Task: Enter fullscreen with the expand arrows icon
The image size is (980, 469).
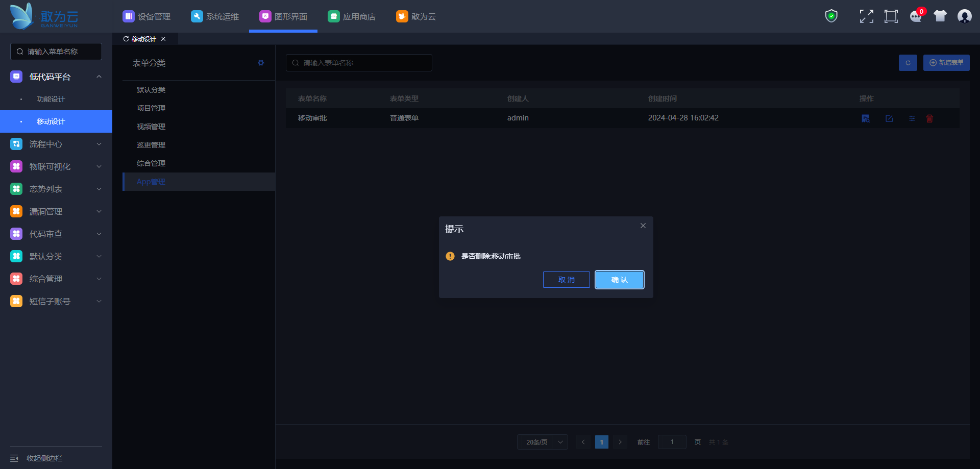Action: tap(866, 16)
